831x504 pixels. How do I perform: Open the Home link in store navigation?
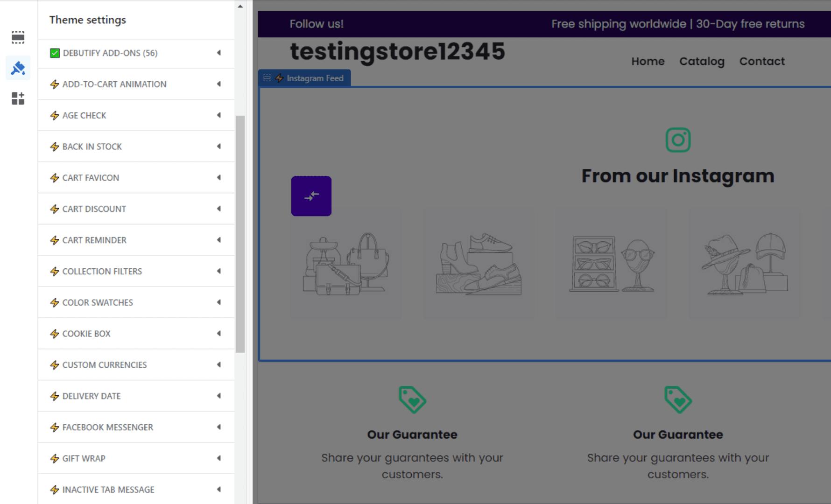coord(648,61)
